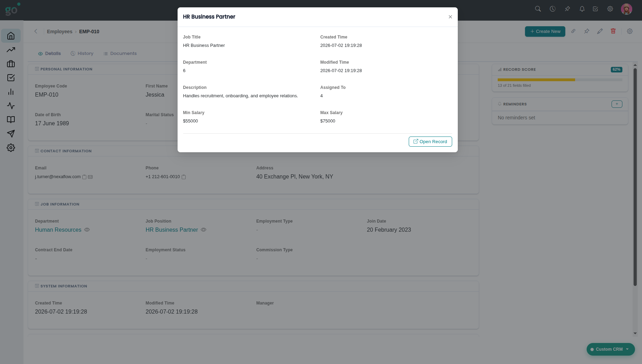This screenshot has height=364, width=642.
Task: Open notifications bell icon
Action: 582,9
